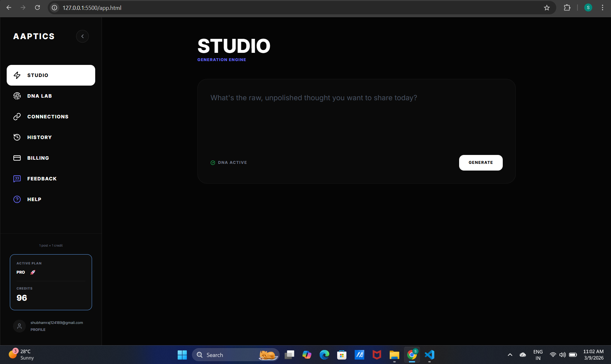Click the OneDrive cloud tray icon
Viewport: 611px width, 364px height.
point(523,355)
